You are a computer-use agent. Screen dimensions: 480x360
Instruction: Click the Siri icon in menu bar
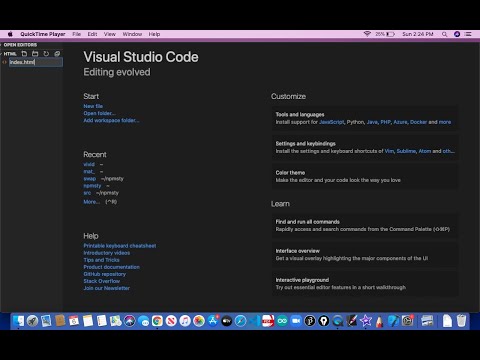tap(457, 34)
